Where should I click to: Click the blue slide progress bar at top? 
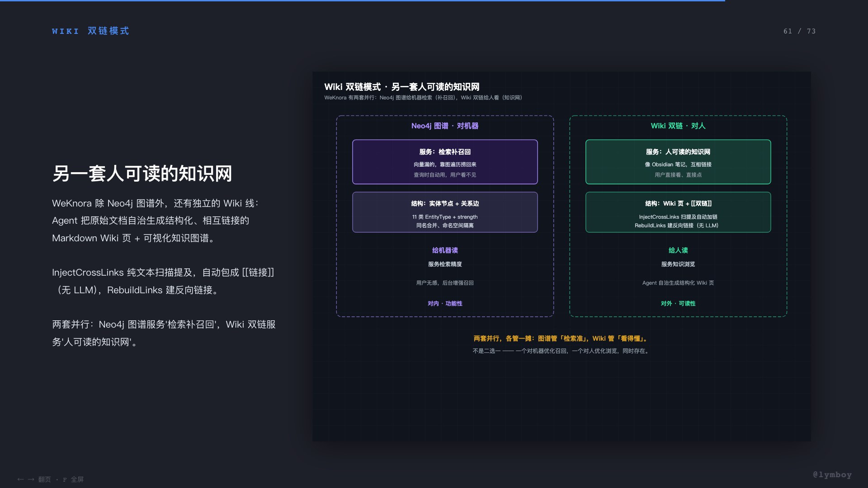pyautogui.click(x=363, y=0)
